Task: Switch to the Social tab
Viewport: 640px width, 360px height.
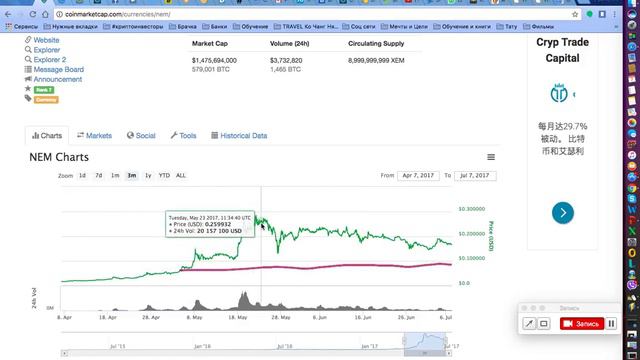Action: (141, 136)
